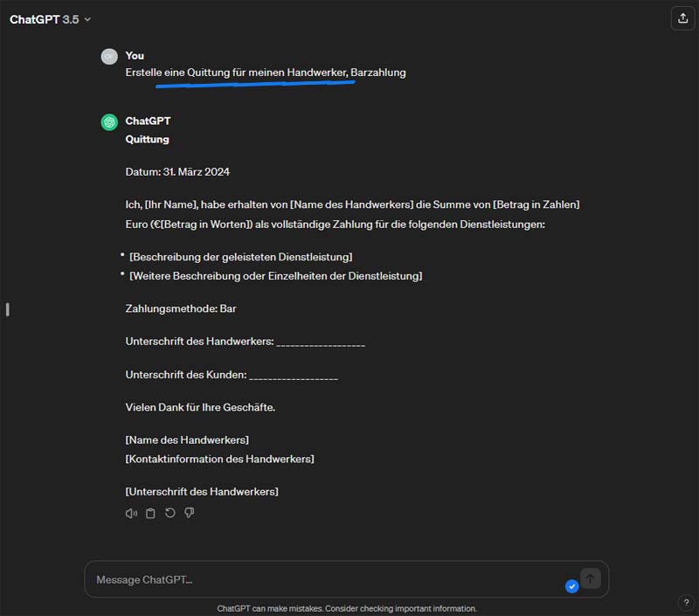The width and height of the screenshot is (699, 616).
Task: Open the help question mark icon
Action: point(686,602)
